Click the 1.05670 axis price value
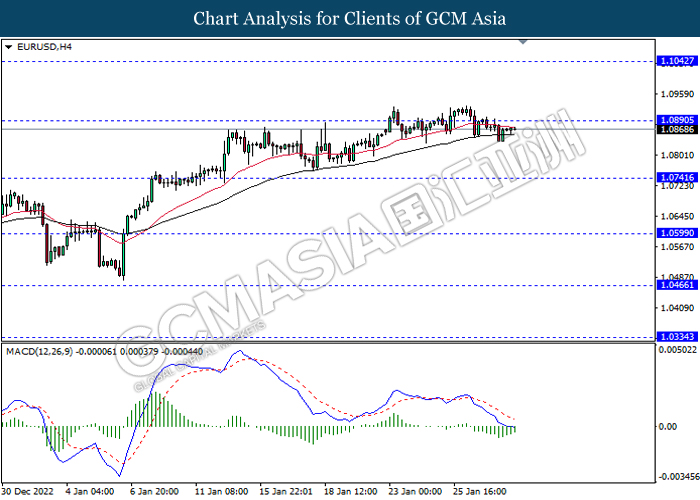 click(x=677, y=247)
